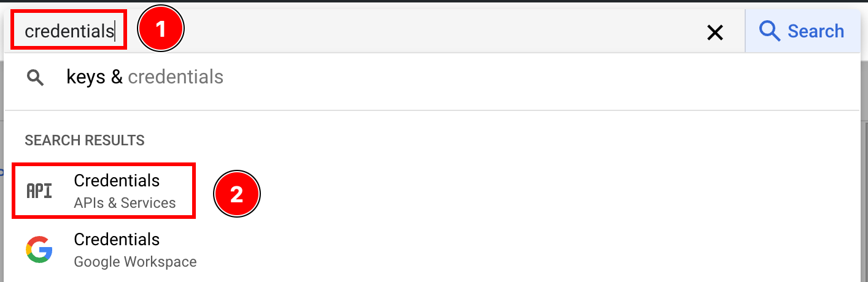Click the API icon for the Credentials result
This screenshot has height=282, width=868.
[39, 191]
